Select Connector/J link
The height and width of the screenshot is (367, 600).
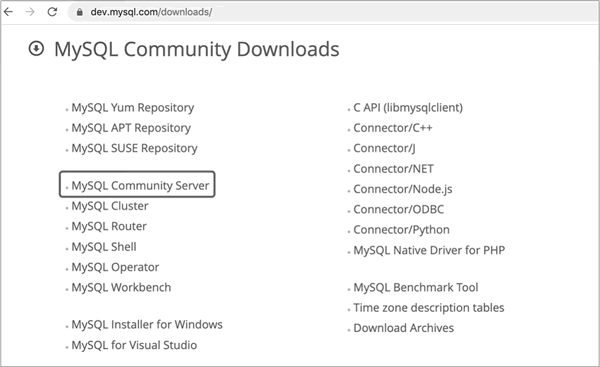click(384, 148)
